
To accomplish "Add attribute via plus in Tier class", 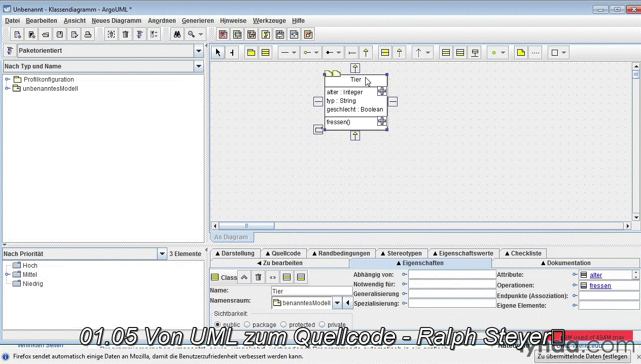I will tap(382, 91).
